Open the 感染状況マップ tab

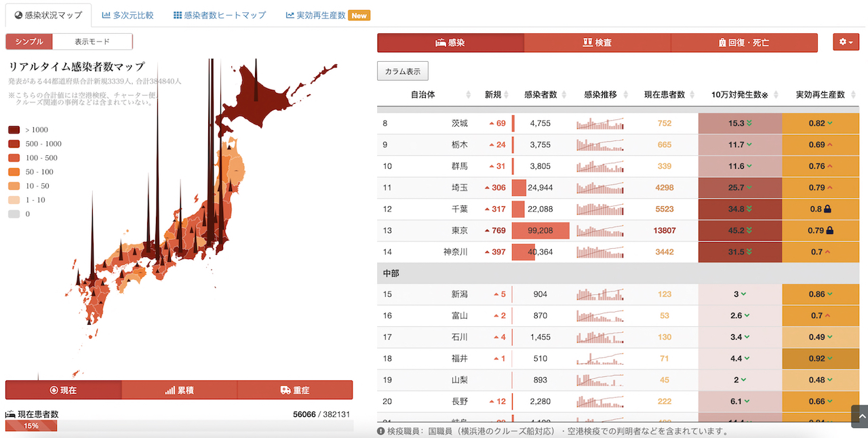point(48,15)
